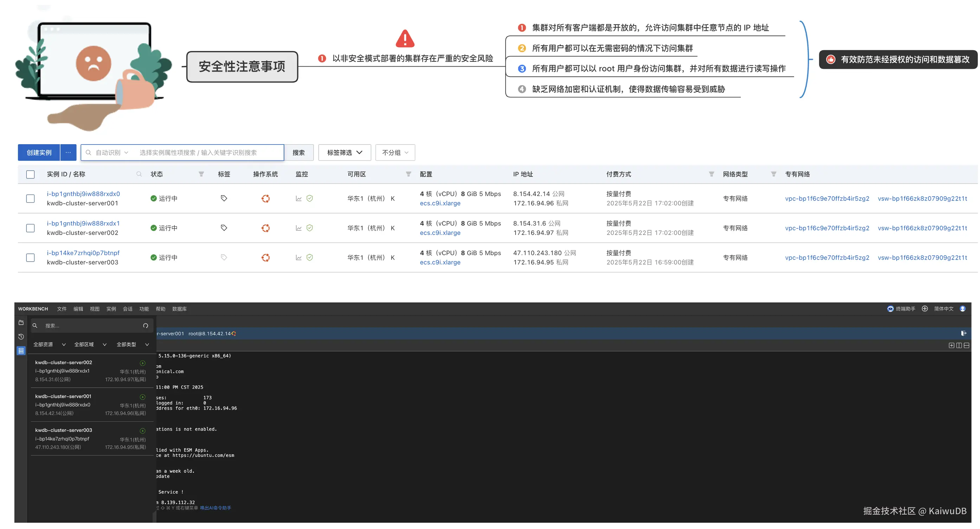This screenshot has width=980, height=529.
Task: Expand the 标签筛选 dropdown
Action: click(x=344, y=153)
